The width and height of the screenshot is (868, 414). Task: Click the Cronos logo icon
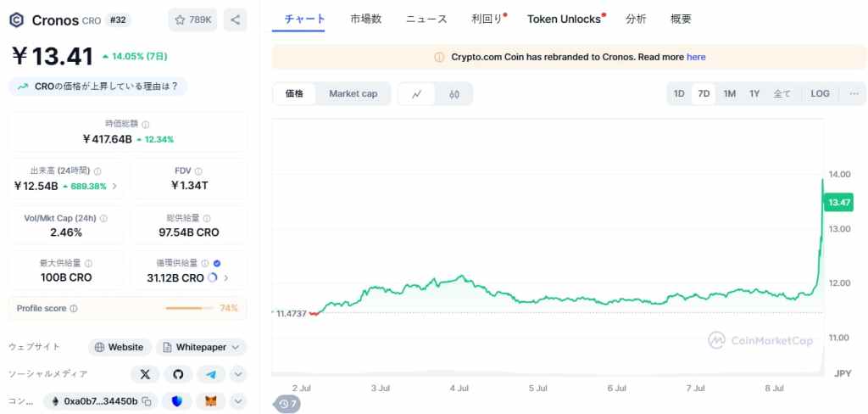pos(17,20)
